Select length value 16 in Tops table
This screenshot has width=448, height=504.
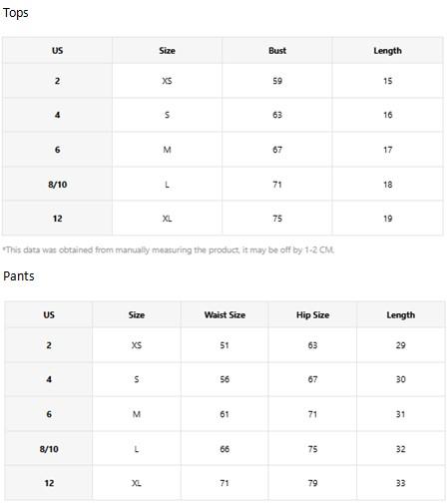coord(387,115)
